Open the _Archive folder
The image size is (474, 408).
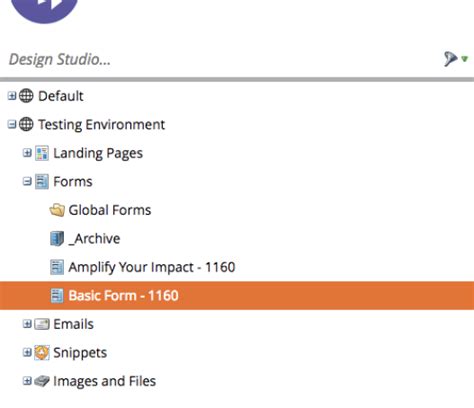coord(94,239)
